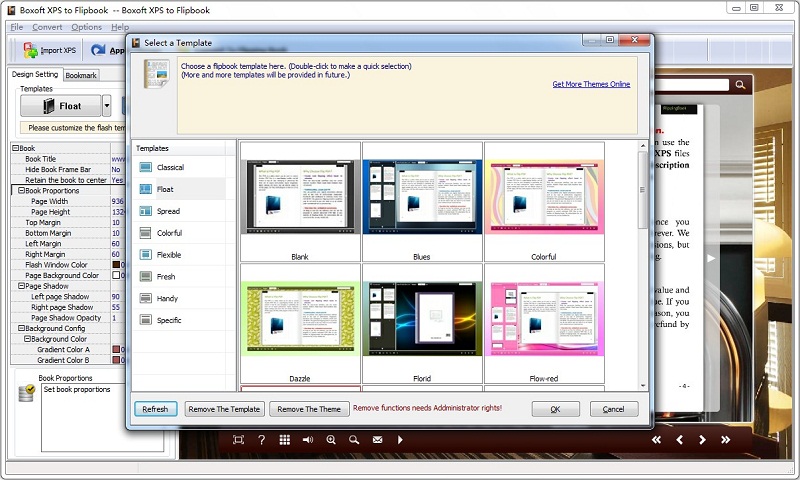Viewport: 800px width, 480px height.
Task: Open the Options menu
Action: (x=86, y=27)
